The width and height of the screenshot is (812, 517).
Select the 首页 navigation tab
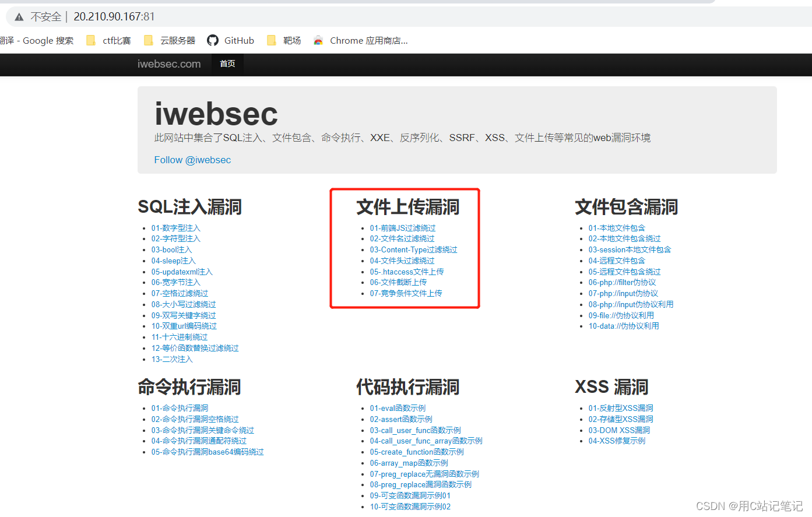(227, 64)
